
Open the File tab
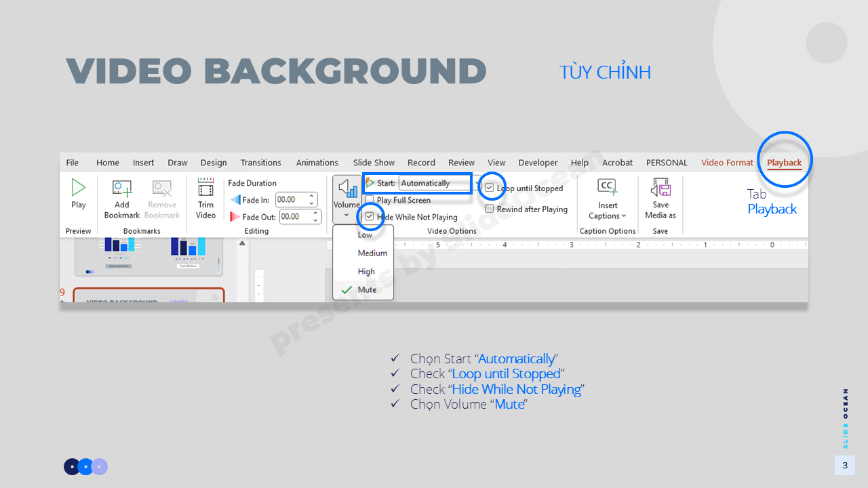point(73,163)
